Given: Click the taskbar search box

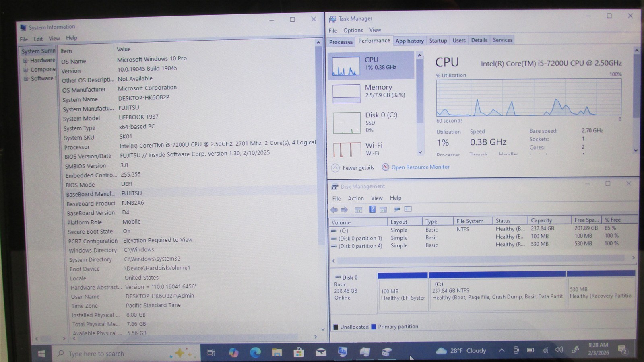Looking at the screenshot, I should point(126,353).
